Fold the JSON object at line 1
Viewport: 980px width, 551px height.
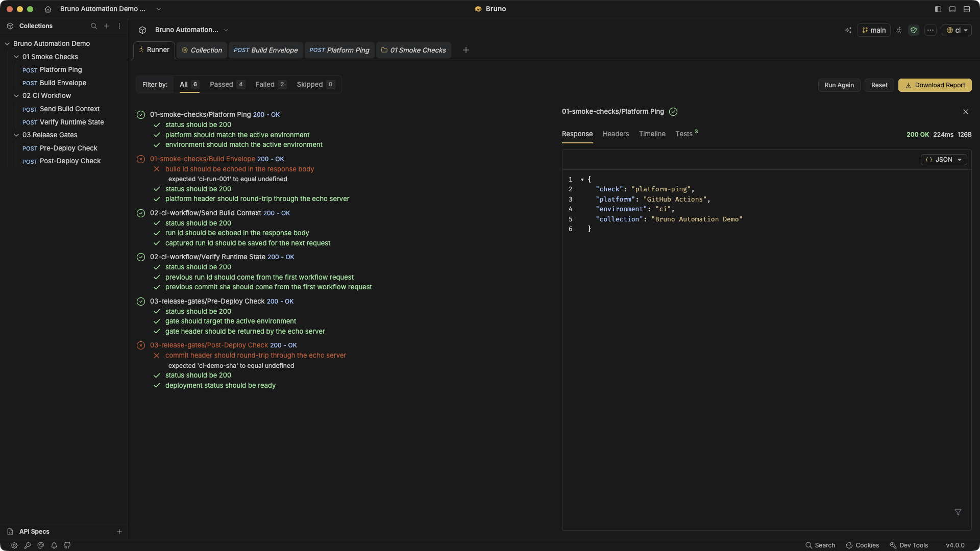click(582, 180)
